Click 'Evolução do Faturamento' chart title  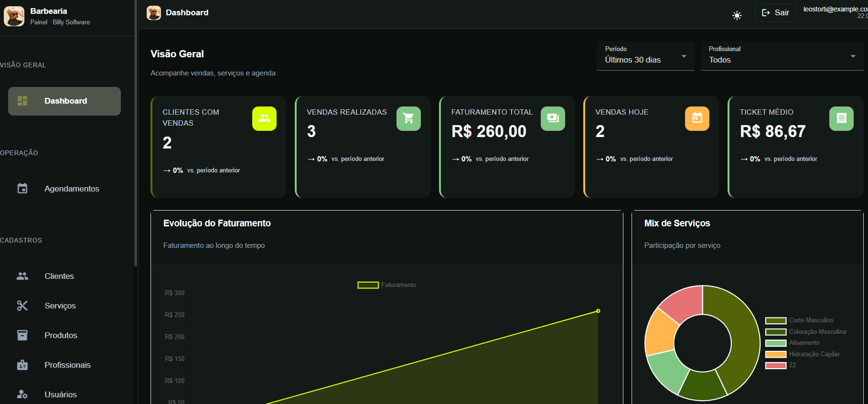click(x=217, y=223)
